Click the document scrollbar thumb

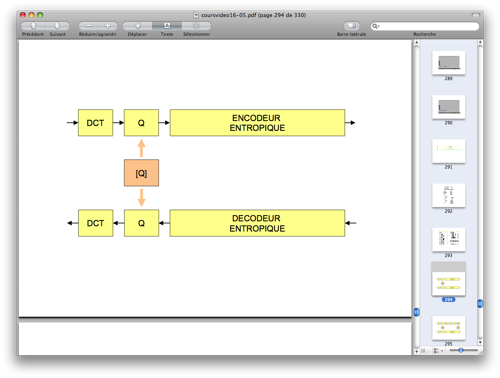coord(416,312)
